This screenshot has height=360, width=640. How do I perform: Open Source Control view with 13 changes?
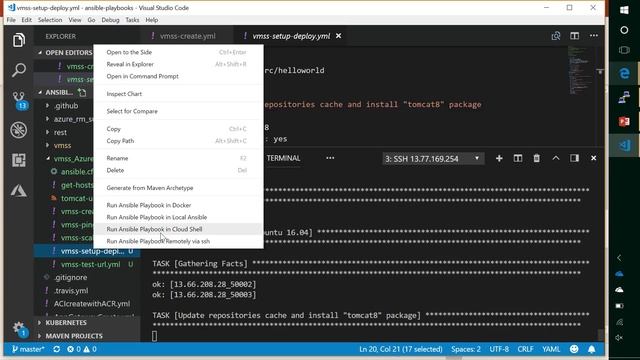[19, 100]
